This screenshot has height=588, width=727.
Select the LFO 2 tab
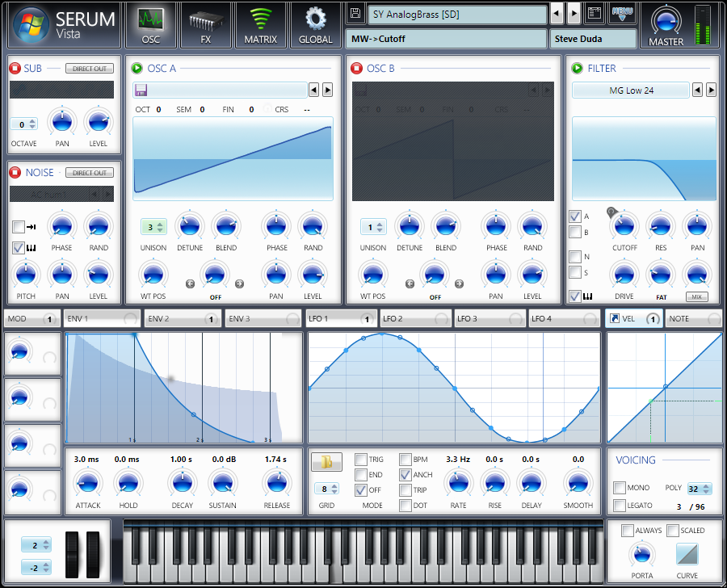pyautogui.click(x=415, y=318)
